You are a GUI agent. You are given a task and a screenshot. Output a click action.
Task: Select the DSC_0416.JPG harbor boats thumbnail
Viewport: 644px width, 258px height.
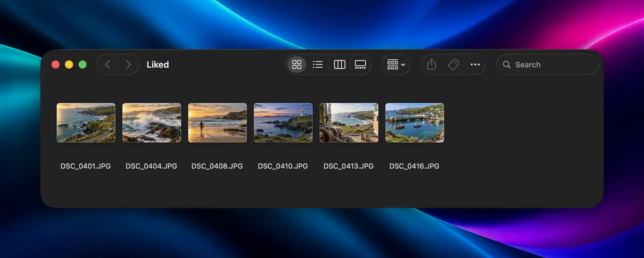click(415, 123)
